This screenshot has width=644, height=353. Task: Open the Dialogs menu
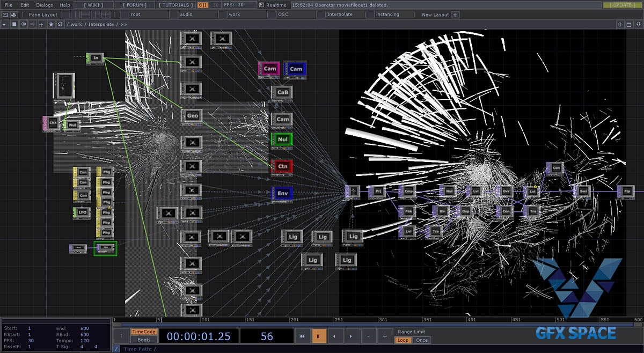[x=45, y=5]
